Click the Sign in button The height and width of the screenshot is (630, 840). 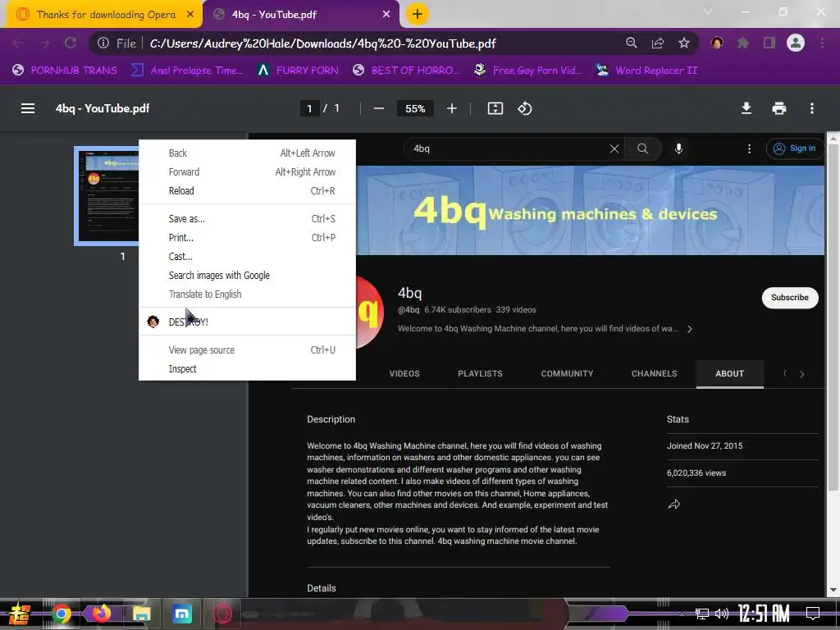pos(794,148)
